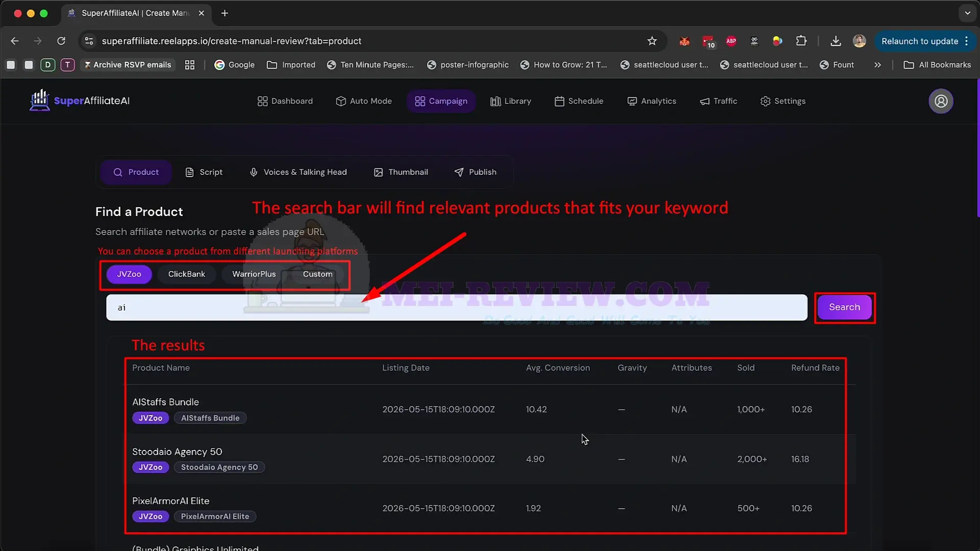Viewport: 980px width, 551px height.
Task: Reload the page with refresh icon
Action: click(61, 41)
